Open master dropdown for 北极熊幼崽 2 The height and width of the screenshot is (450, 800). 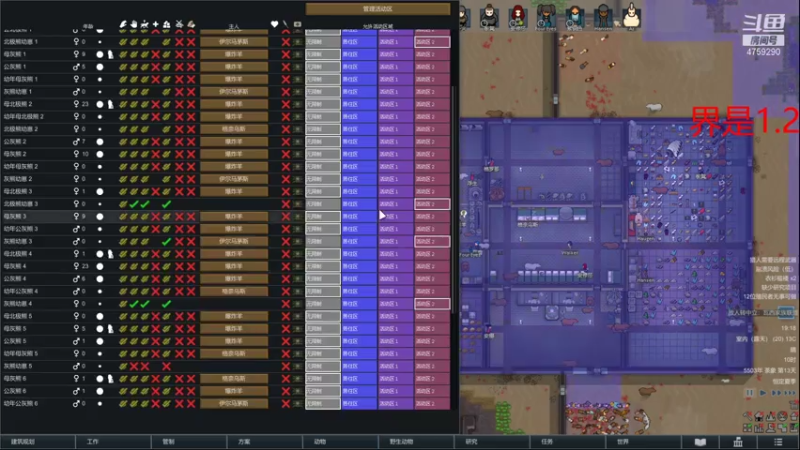(234, 129)
